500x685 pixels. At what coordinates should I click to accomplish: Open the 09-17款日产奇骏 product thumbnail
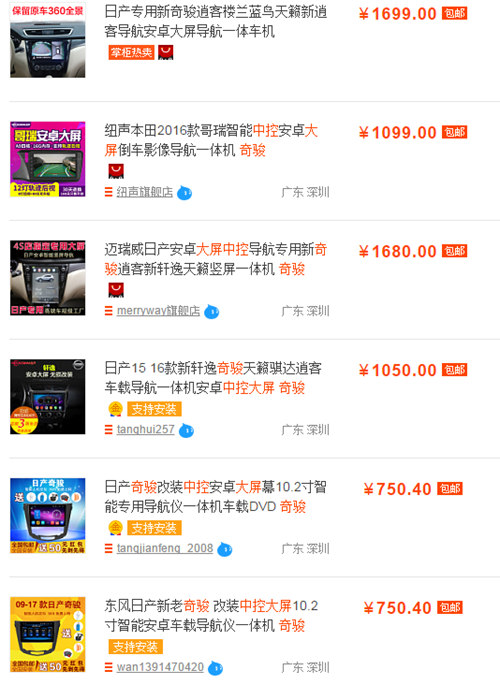(x=48, y=634)
